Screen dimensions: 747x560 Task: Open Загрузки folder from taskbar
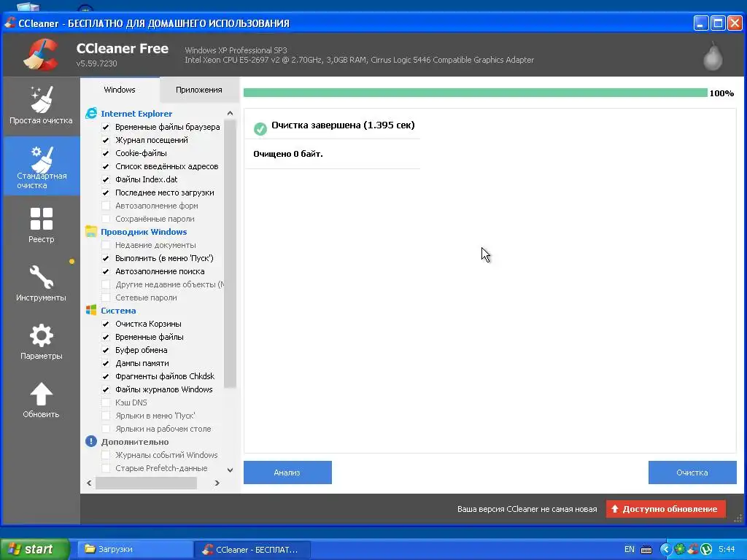click(x=134, y=549)
